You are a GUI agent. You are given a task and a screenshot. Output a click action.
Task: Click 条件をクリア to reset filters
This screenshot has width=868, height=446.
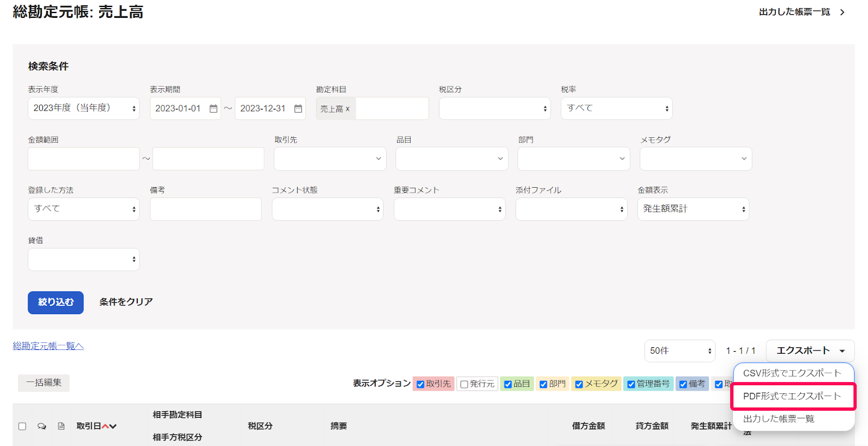pyautogui.click(x=126, y=302)
